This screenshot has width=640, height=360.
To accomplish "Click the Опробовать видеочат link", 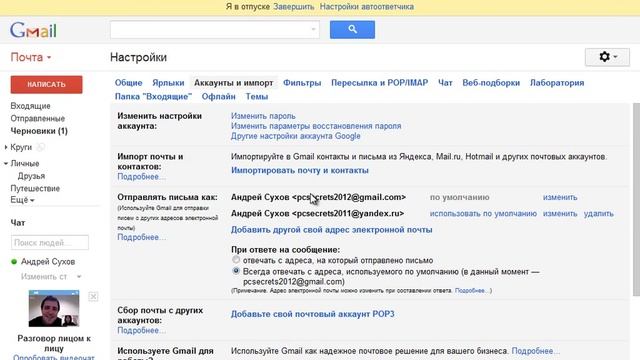I will (x=53, y=358).
